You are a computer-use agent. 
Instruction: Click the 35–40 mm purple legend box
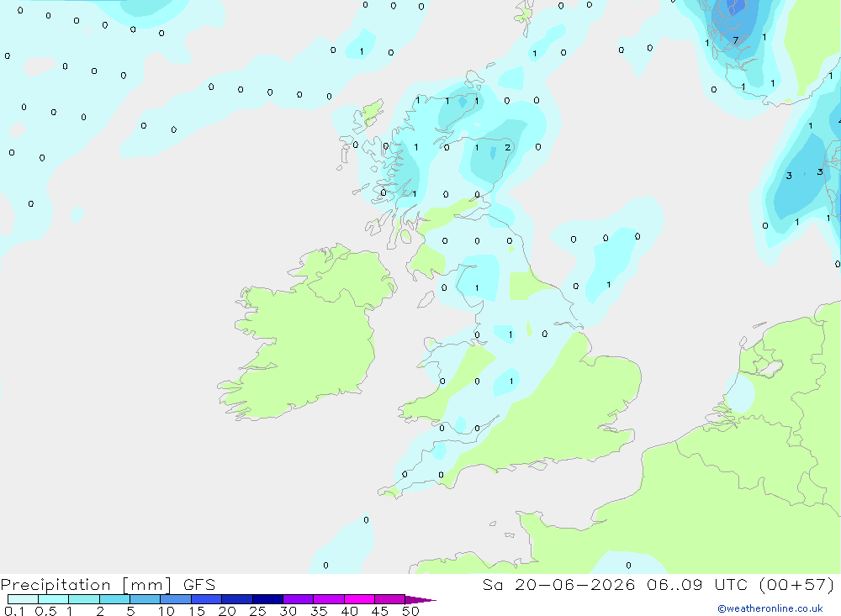tap(329, 599)
